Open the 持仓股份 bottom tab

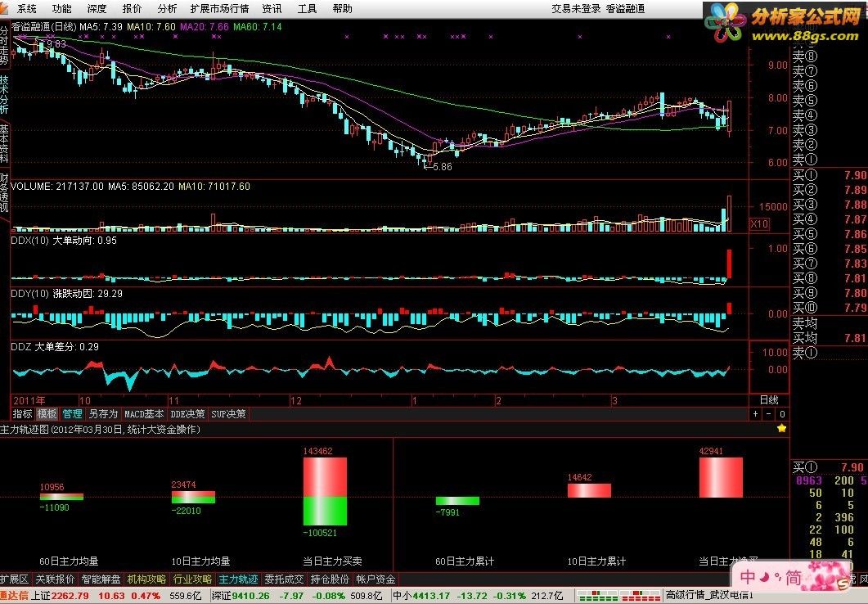330,579
